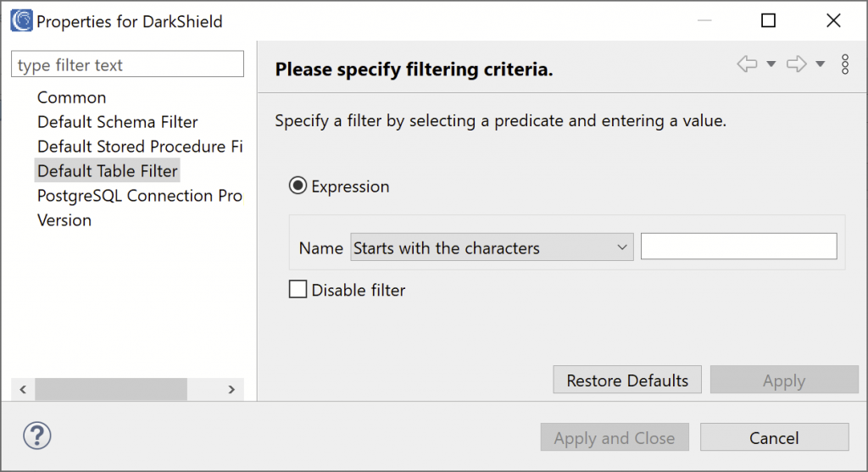Open the view menu three-dots icon
The height and width of the screenshot is (472, 868).
pyautogui.click(x=845, y=64)
